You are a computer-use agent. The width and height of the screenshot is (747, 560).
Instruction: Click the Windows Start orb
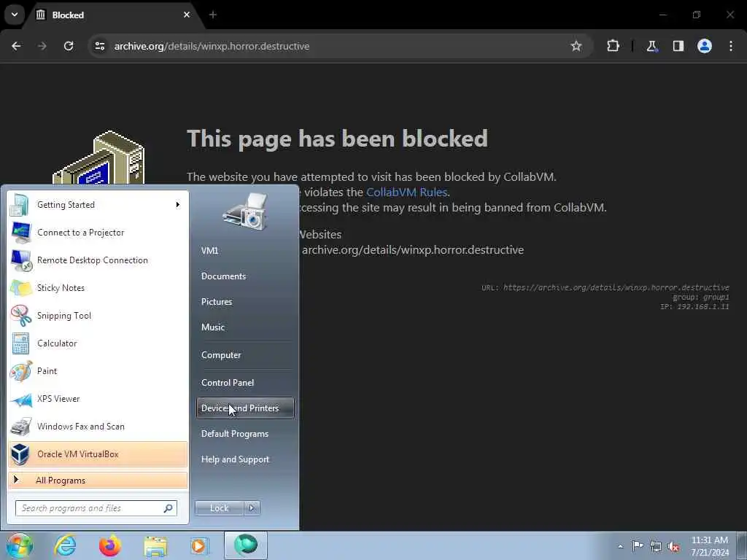[x=20, y=545]
